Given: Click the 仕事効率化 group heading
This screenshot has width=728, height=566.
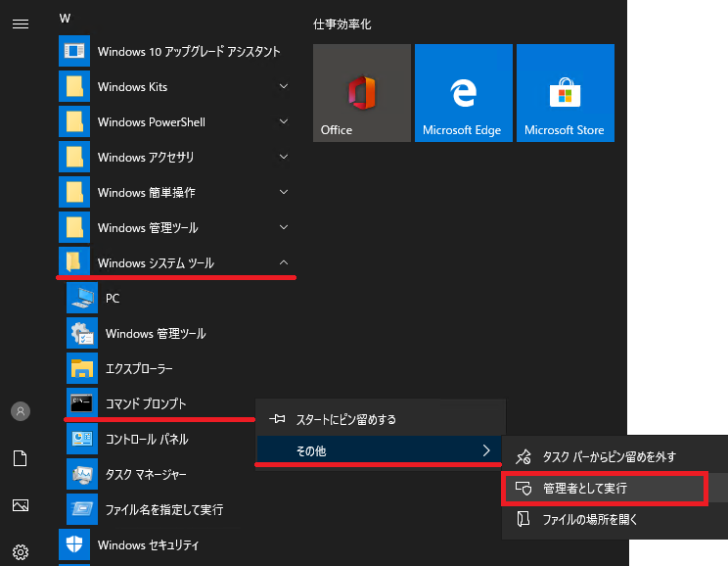Looking at the screenshot, I should pyautogui.click(x=341, y=24).
